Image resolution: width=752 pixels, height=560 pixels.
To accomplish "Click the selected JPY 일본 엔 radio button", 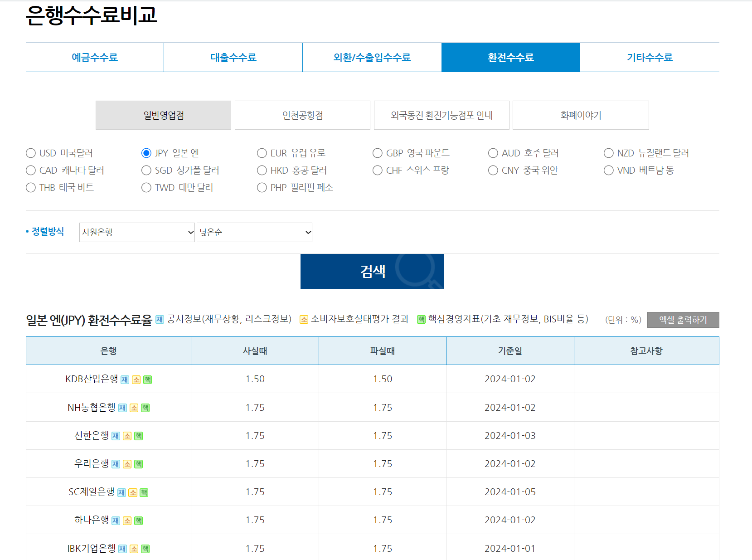I will click(x=146, y=153).
